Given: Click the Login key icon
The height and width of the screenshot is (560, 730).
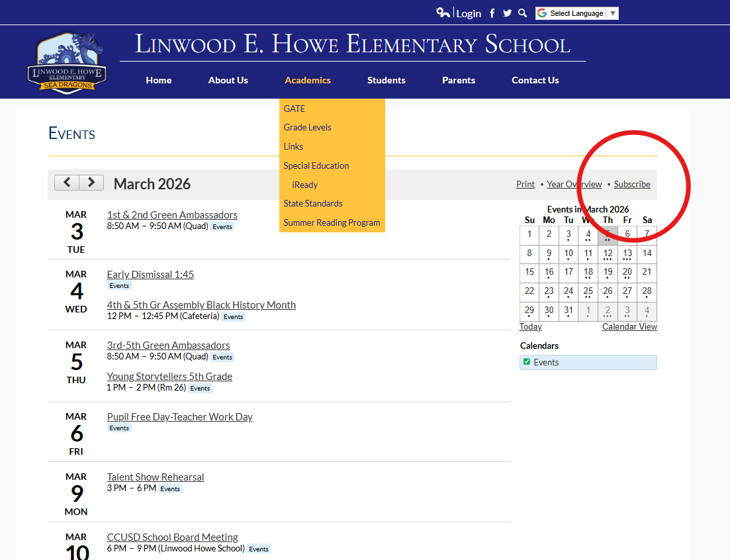Looking at the screenshot, I should click(x=443, y=13).
